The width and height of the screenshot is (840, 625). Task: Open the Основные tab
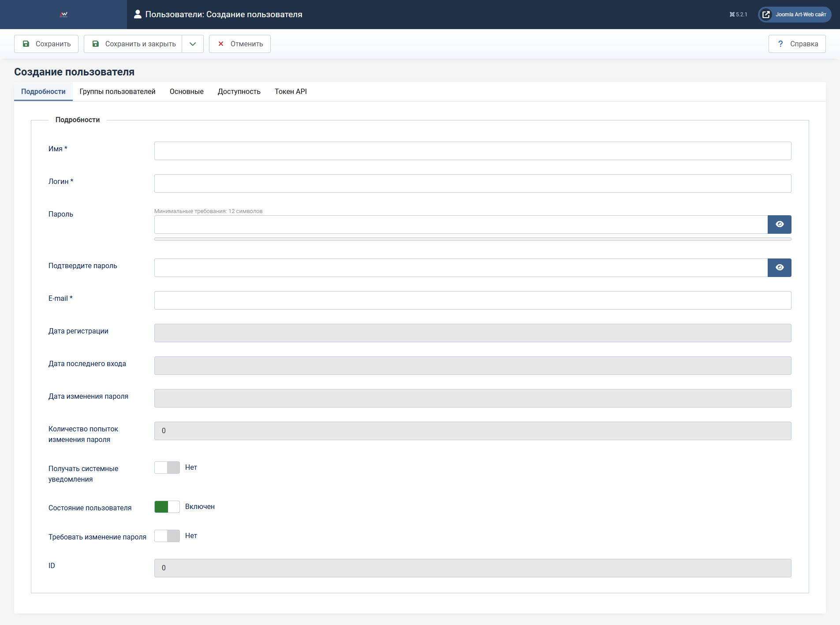(x=187, y=92)
